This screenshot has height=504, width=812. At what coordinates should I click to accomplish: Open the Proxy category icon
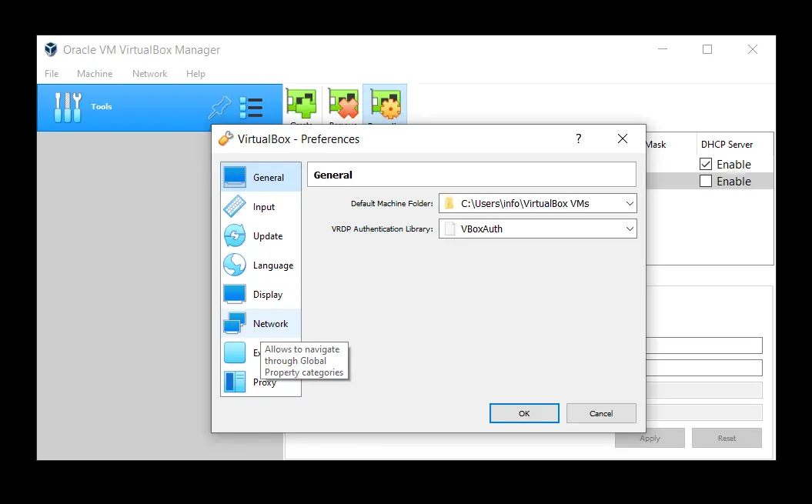point(235,382)
